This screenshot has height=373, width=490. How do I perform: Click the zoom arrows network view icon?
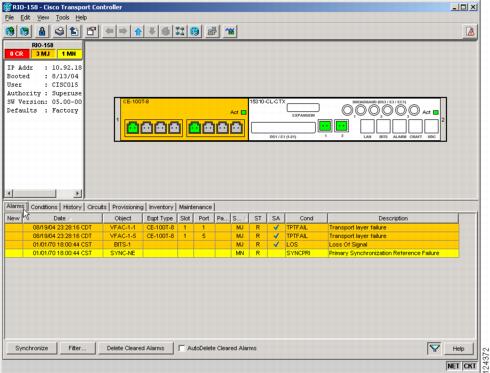pyautogui.click(x=180, y=31)
